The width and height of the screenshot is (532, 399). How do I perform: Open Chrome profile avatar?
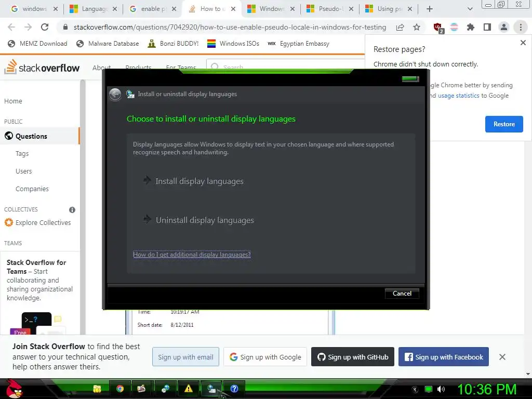point(504,27)
